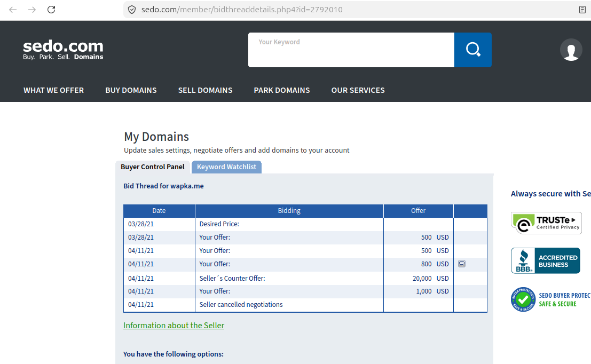Open the BUY DOMAINS menu
This screenshot has height=364, width=591.
131,90
